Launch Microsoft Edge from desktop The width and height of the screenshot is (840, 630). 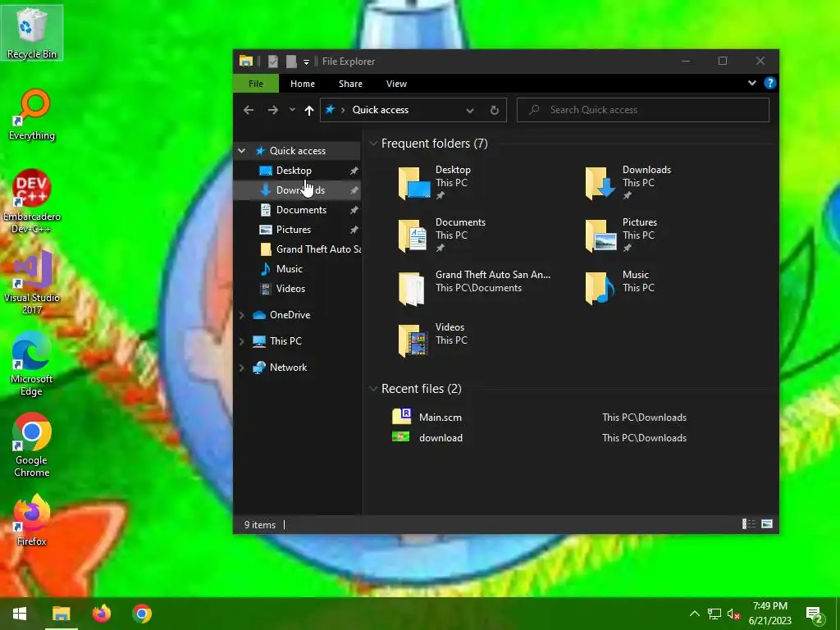point(32,364)
